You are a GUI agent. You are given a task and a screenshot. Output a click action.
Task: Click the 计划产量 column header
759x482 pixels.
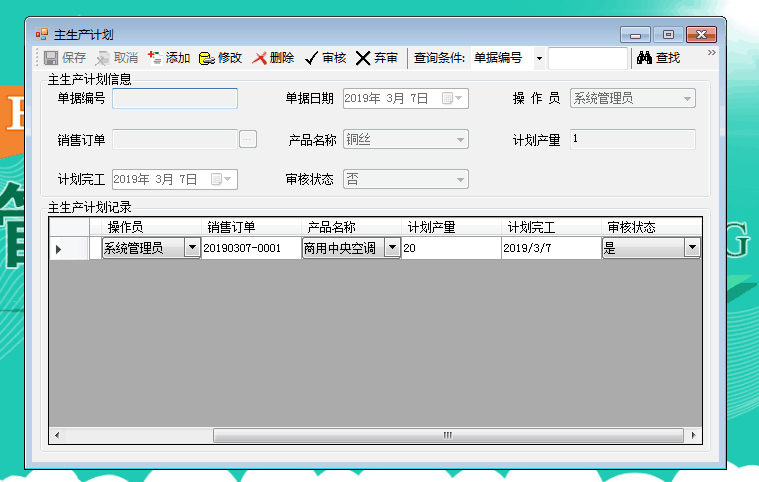tap(451, 227)
